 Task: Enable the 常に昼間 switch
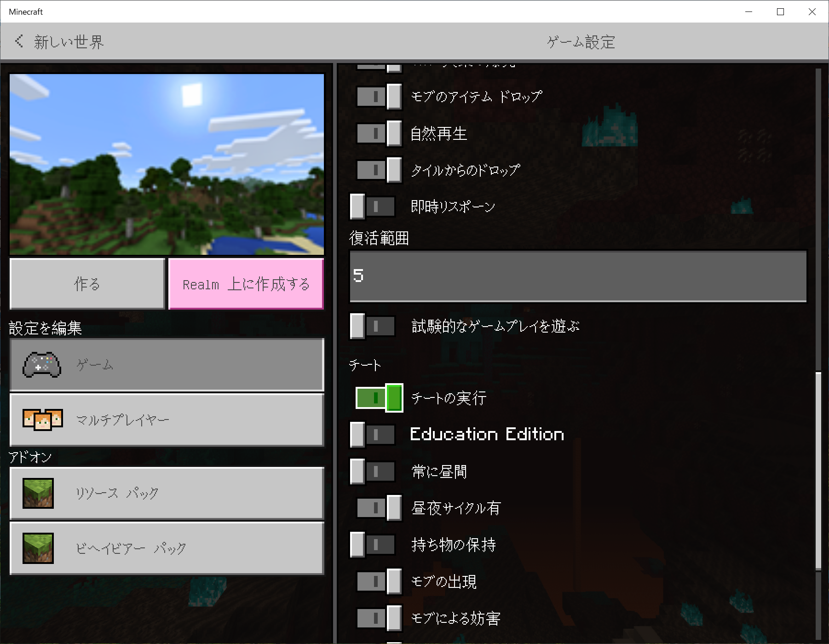[x=373, y=471]
